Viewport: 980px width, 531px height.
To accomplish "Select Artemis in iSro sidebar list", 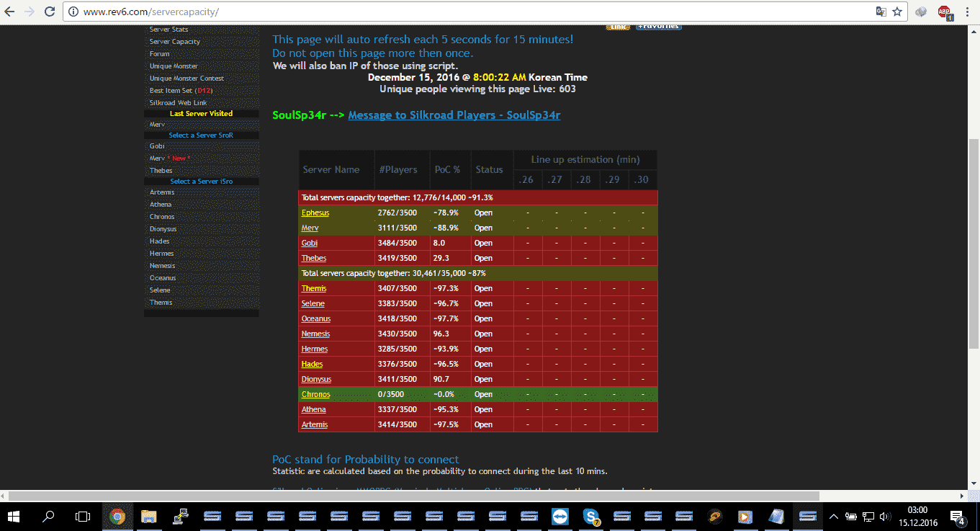I will pyautogui.click(x=162, y=192).
